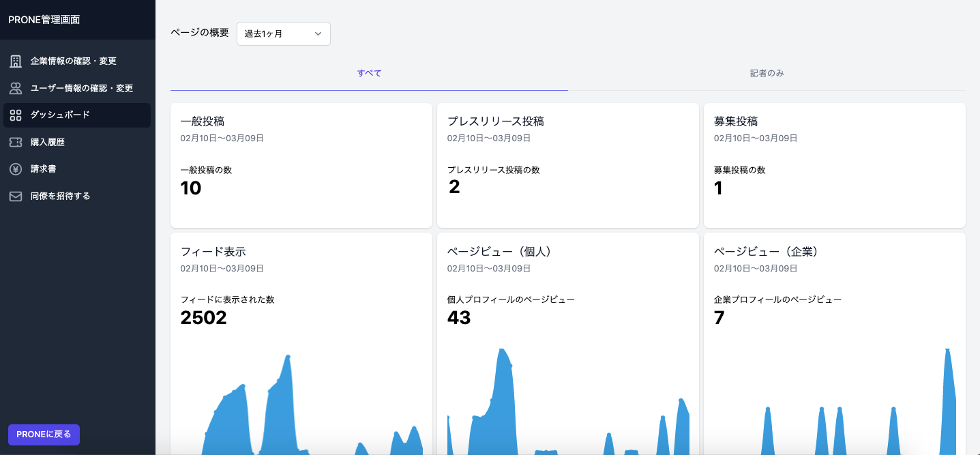Click the chevron arrow in the period selector
This screenshot has width=980, height=455.
pos(316,33)
